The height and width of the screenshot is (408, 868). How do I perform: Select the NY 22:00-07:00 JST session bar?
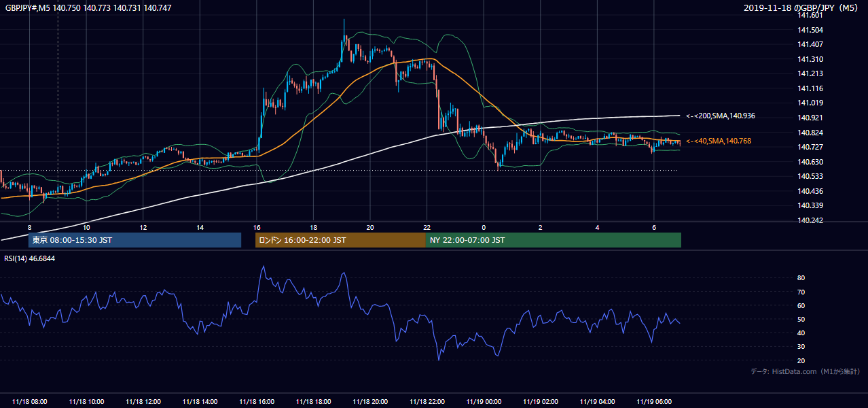pyautogui.click(x=554, y=240)
